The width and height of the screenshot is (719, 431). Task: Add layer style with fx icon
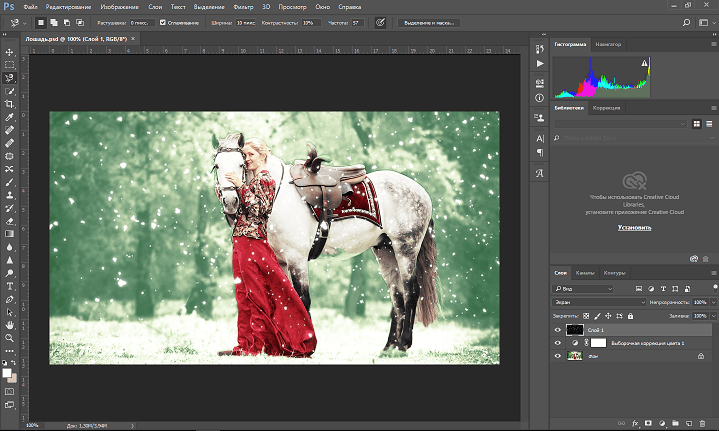635,423
